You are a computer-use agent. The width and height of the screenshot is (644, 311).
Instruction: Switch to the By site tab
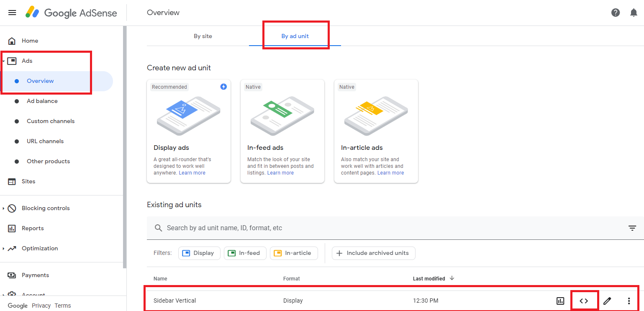[x=203, y=36]
